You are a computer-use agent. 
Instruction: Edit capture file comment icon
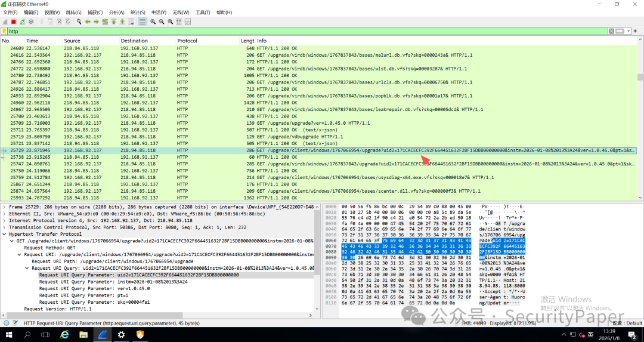tap(15, 323)
